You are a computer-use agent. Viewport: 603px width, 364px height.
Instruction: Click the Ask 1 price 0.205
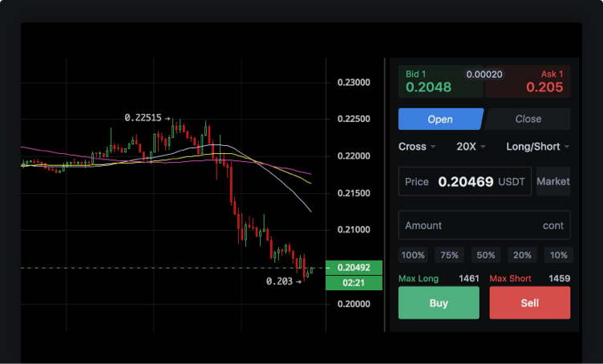pyautogui.click(x=544, y=87)
